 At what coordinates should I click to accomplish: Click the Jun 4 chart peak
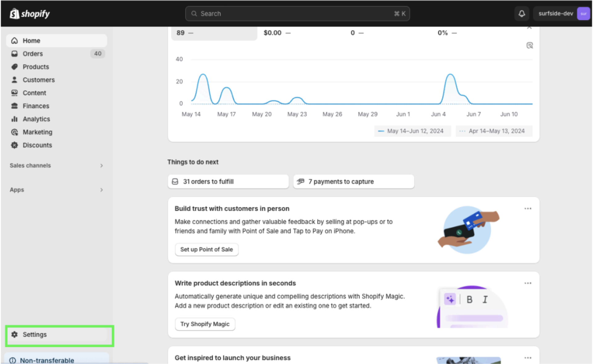click(450, 75)
